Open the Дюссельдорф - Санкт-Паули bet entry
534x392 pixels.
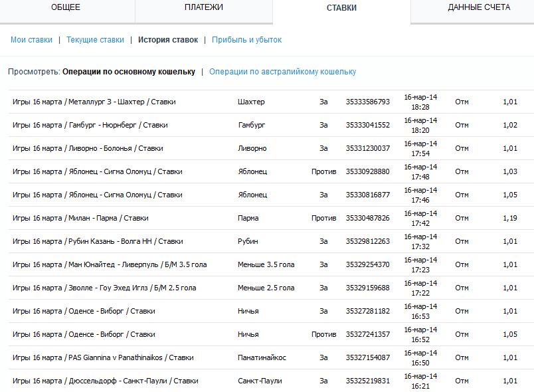106,381
